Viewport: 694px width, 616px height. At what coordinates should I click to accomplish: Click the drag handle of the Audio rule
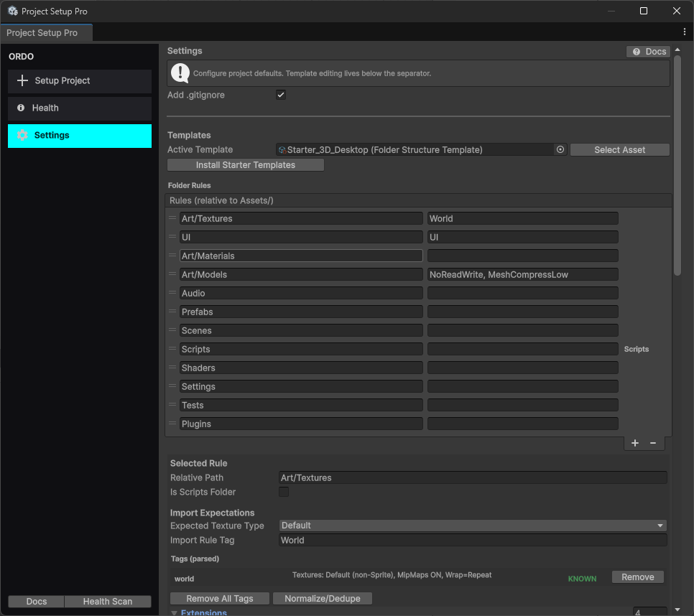[x=172, y=293]
